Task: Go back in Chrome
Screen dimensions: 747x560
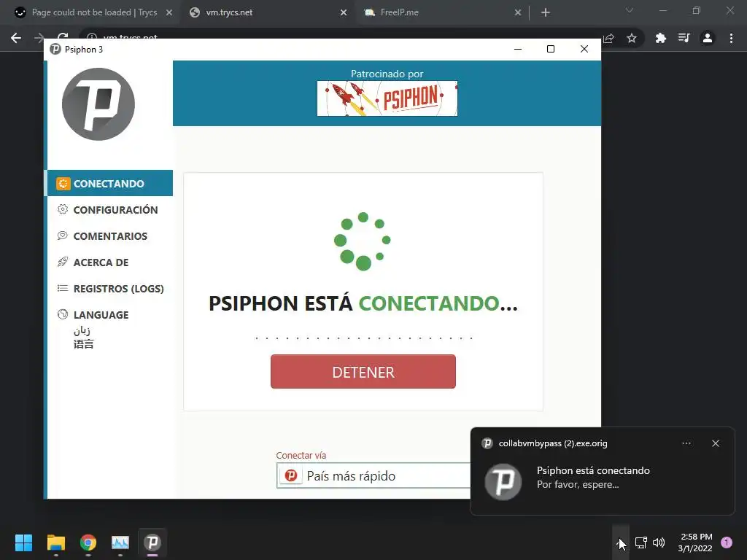Action: coord(16,38)
